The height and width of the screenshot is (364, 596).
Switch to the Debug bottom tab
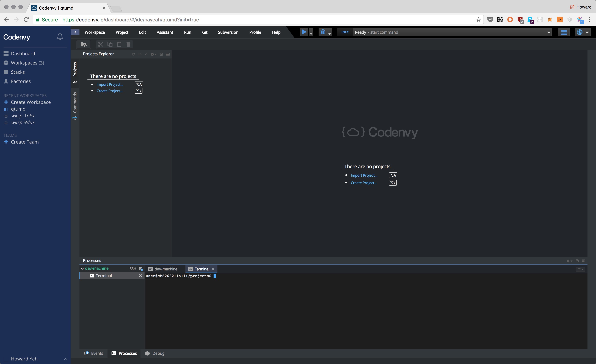pyautogui.click(x=155, y=353)
